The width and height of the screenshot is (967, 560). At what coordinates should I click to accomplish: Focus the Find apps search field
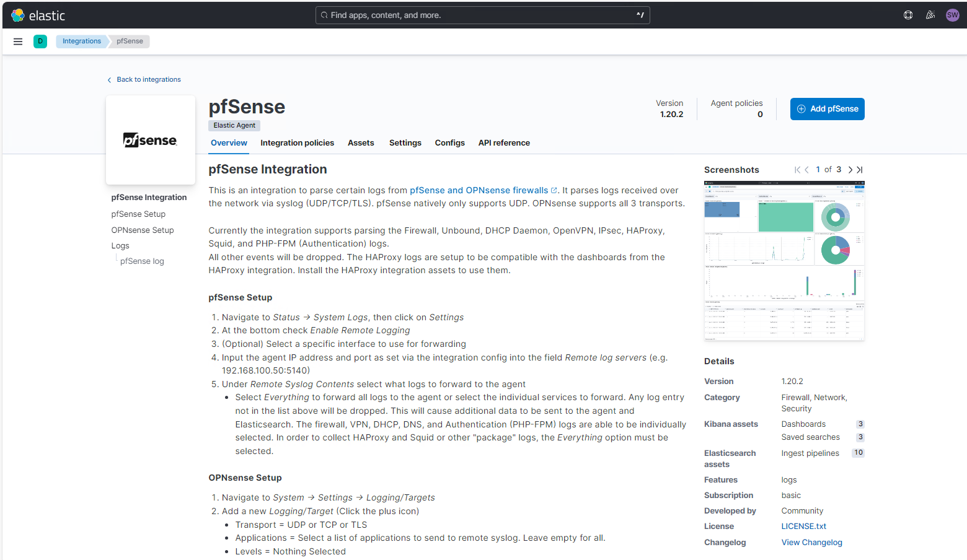click(x=483, y=15)
